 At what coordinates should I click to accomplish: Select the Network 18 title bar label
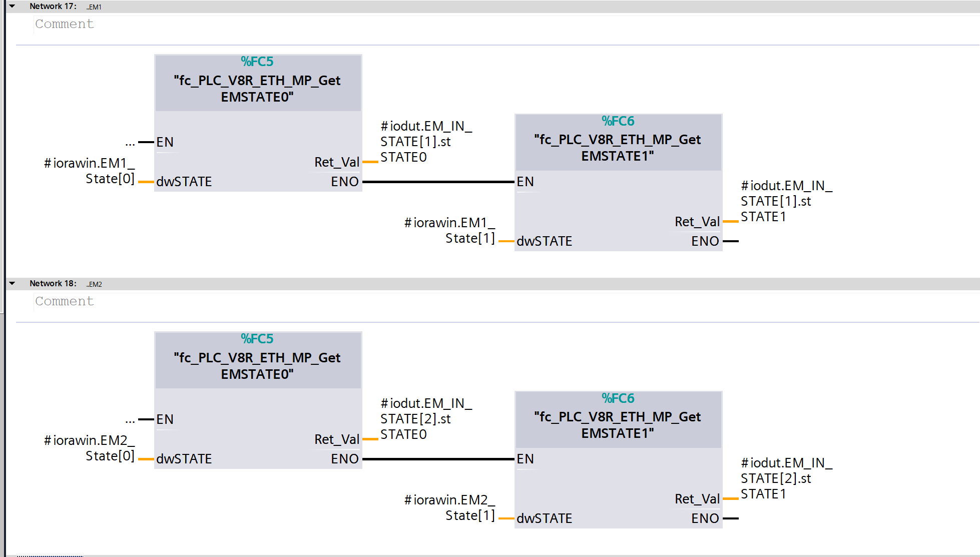pyautogui.click(x=53, y=284)
